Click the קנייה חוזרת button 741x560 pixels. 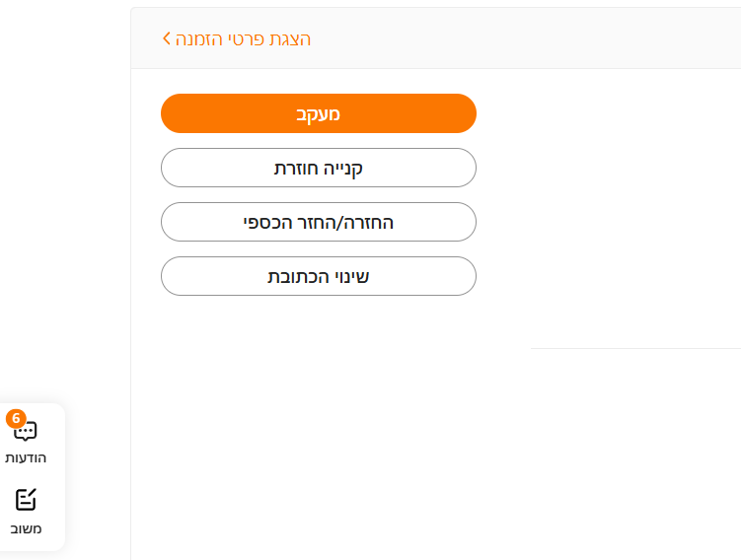click(318, 168)
